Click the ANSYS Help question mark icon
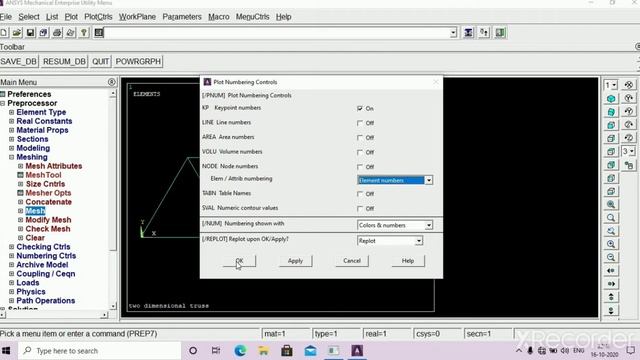This screenshot has height=360, width=640. (x=84, y=33)
